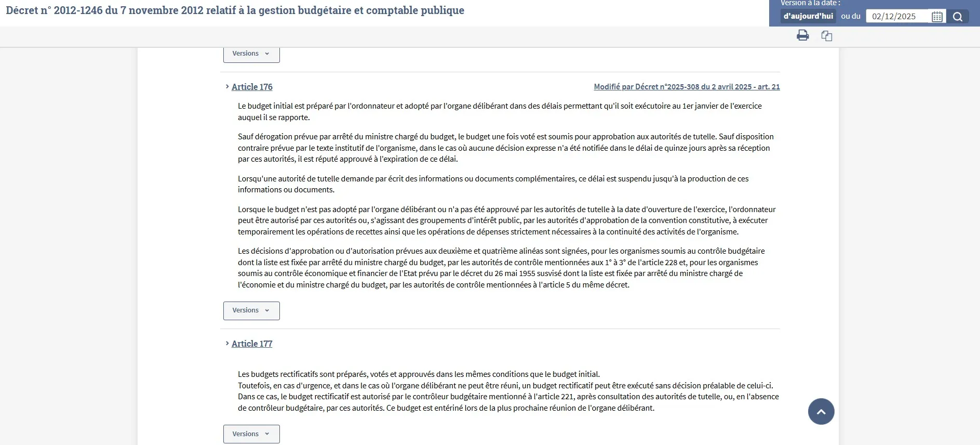Open the calendar date picker icon
The height and width of the screenshot is (445, 980).
(937, 17)
